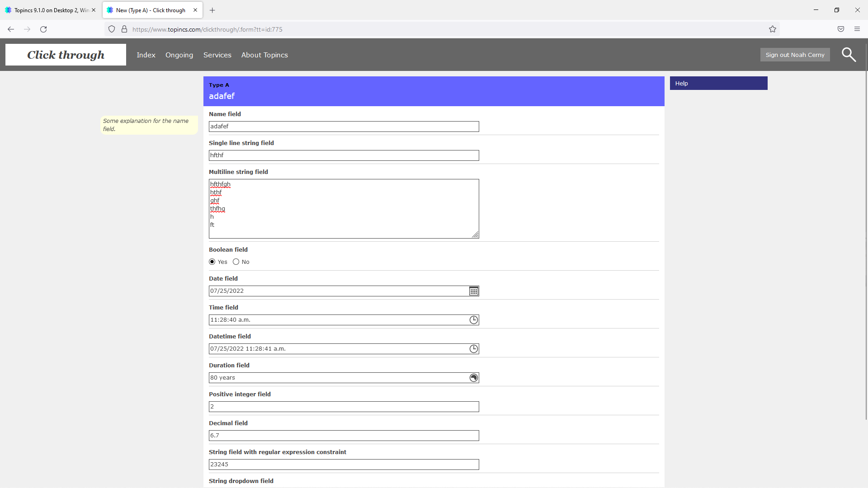Open the browser hamburger menu
The image size is (868, 488).
(857, 29)
